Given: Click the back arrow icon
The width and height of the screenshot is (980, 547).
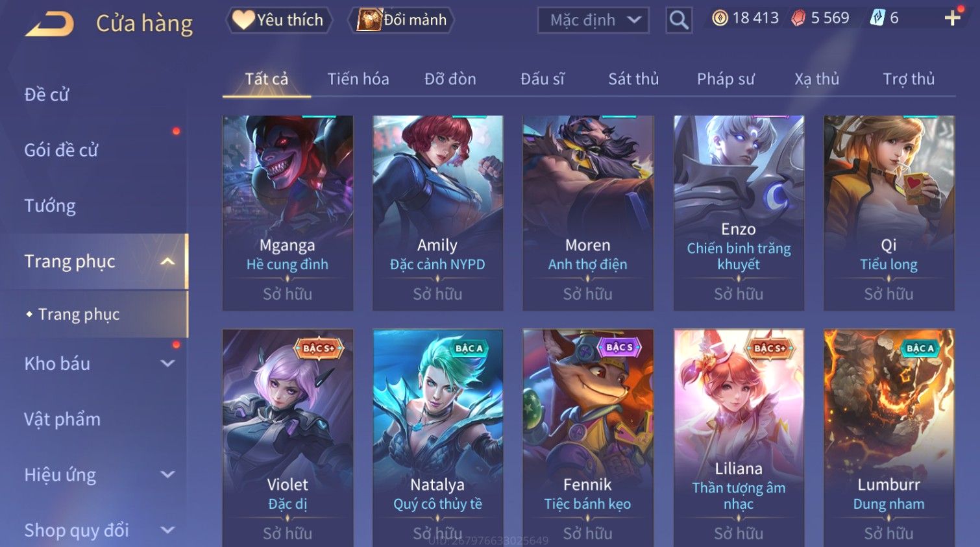Looking at the screenshot, I should (49, 24).
